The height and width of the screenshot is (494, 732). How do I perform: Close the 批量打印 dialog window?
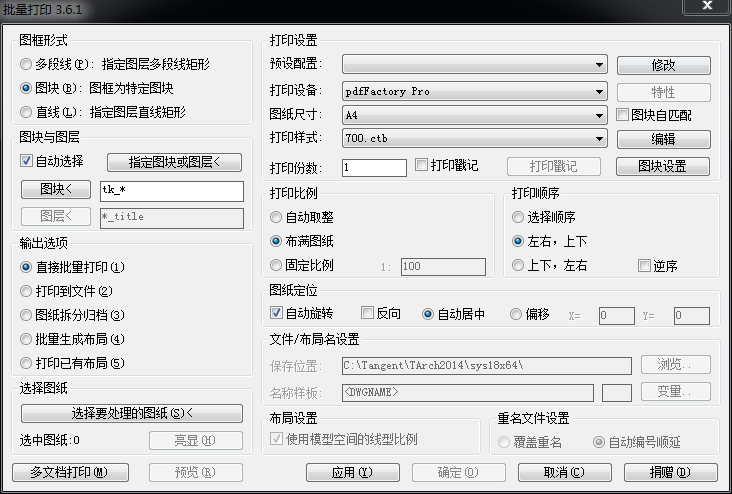pyautogui.click(x=707, y=6)
